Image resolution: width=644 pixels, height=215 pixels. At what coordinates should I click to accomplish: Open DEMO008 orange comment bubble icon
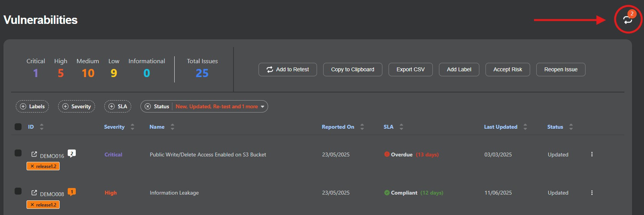72,192
